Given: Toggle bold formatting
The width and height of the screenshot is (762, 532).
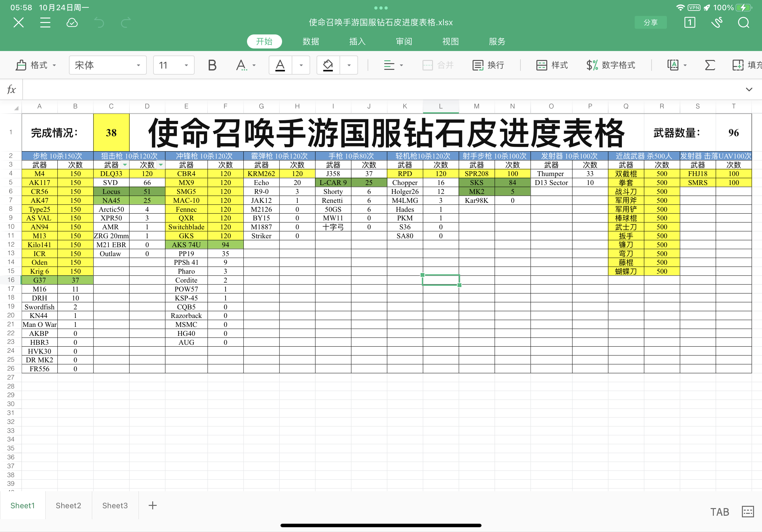Looking at the screenshot, I should coord(212,65).
